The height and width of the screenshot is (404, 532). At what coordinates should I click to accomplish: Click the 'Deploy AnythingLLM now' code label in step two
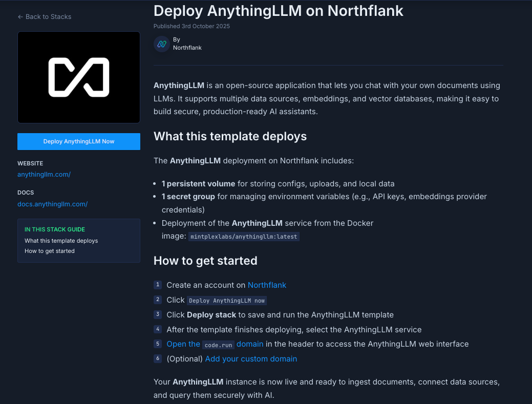[227, 301]
